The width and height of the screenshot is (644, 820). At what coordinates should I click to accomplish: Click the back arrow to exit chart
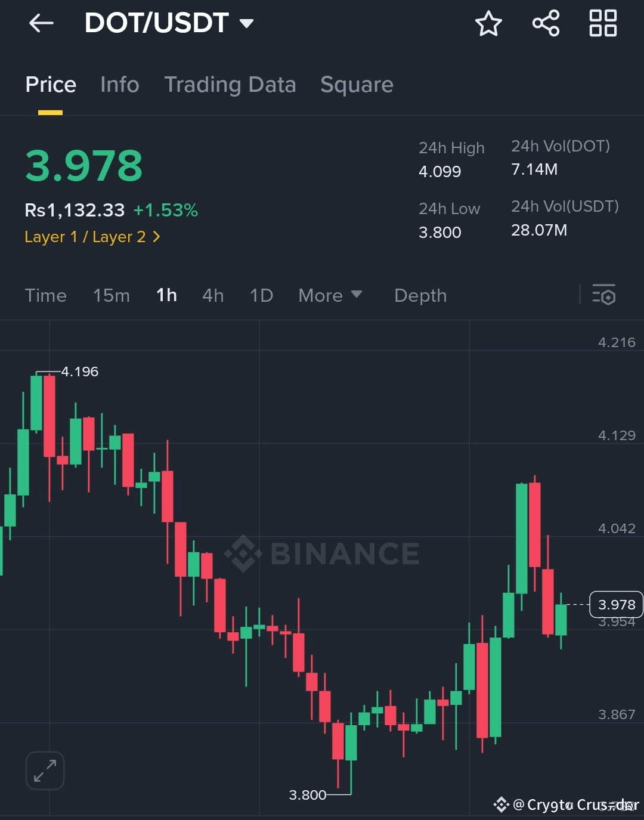coord(40,23)
